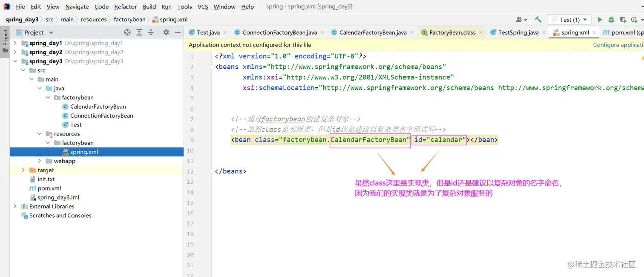Toggle the Project tool window side button

5,40
